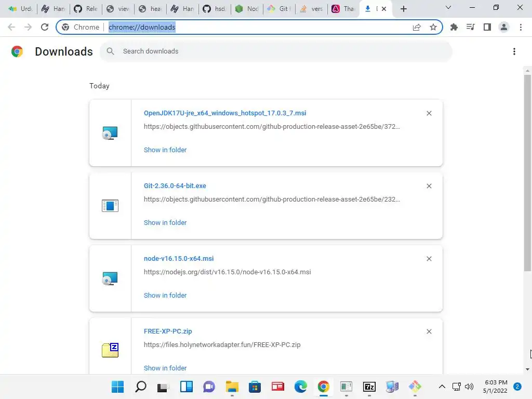Viewport: 532px width, 399px height.
Task: Click the browser forward arrow
Action: [x=28, y=27]
